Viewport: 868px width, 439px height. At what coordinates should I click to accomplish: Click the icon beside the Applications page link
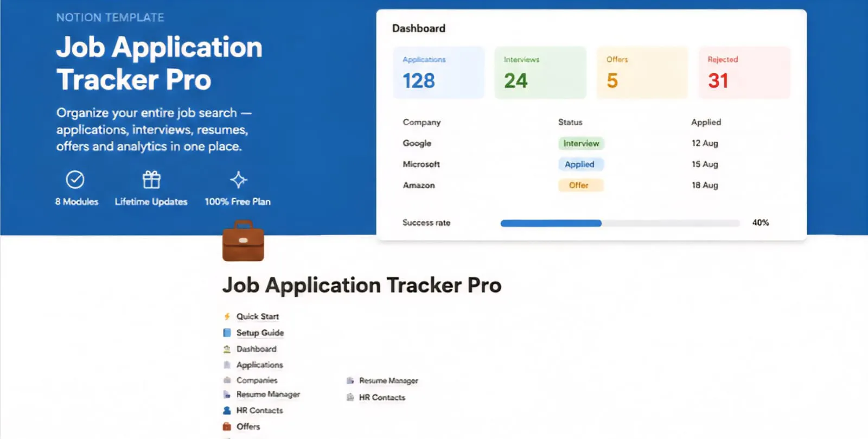pos(227,365)
